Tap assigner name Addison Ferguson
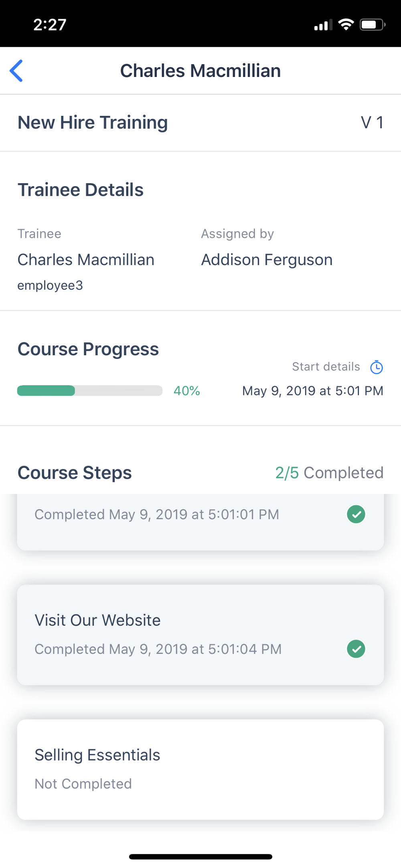This screenshot has width=401, height=868. coord(267,260)
